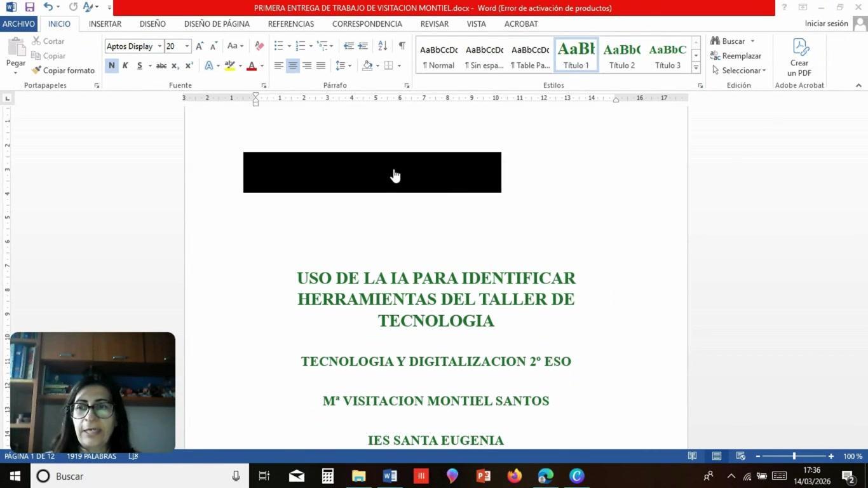Viewport: 868px width, 488px height.
Task: Click the Cortar button
Action: tap(48, 41)
